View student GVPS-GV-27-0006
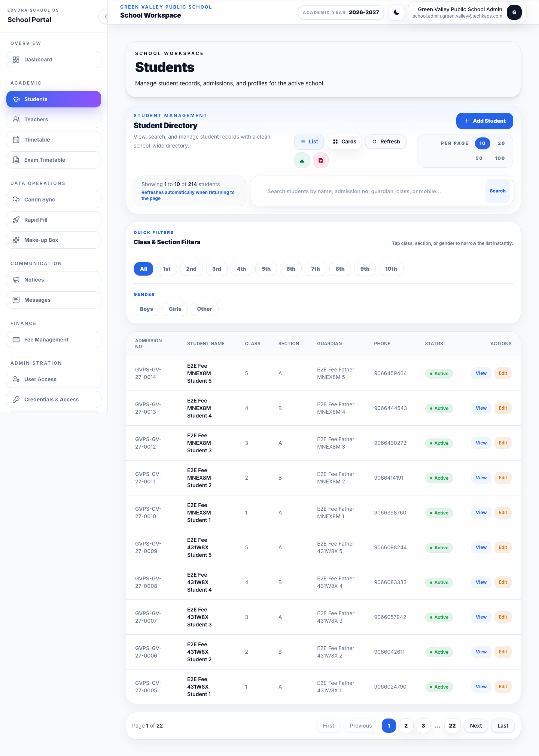The height and width of the screenshot is (756, 539). pos(481,652)
